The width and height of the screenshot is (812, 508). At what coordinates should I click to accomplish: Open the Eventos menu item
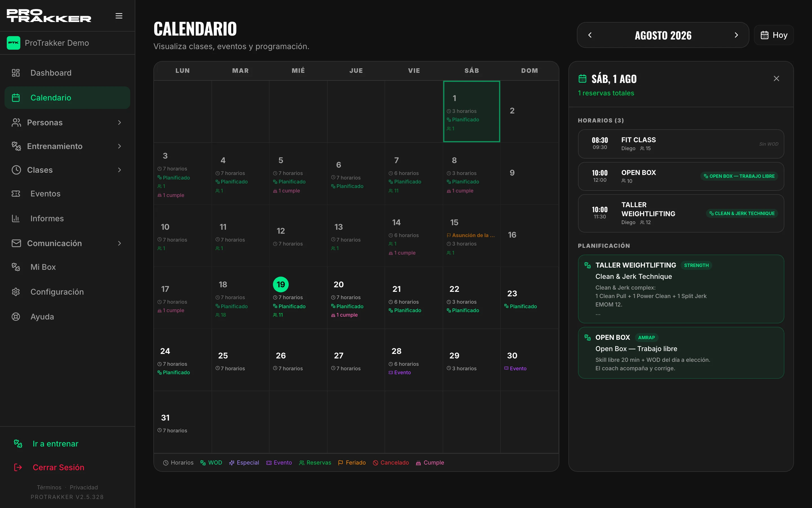coord(67,194)
